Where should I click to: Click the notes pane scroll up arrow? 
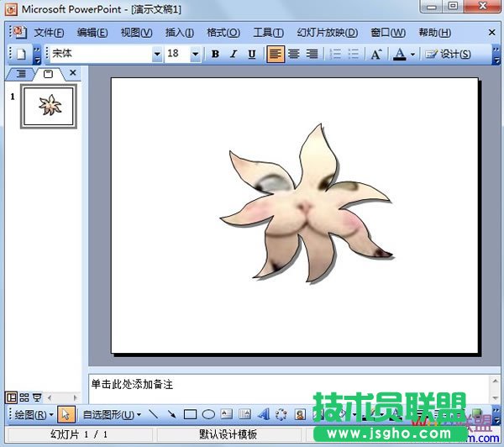(495, 381)
